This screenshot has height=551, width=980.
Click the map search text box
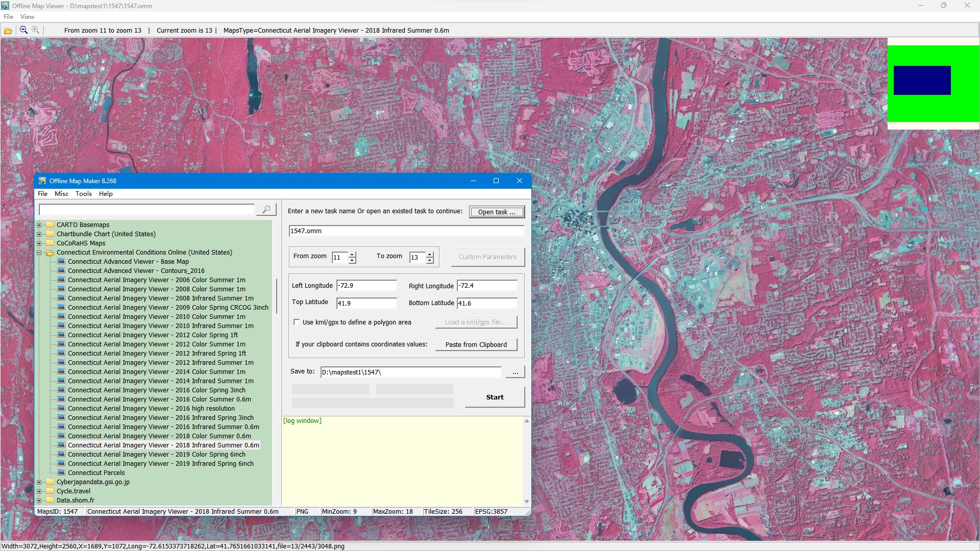pos(146,210)
